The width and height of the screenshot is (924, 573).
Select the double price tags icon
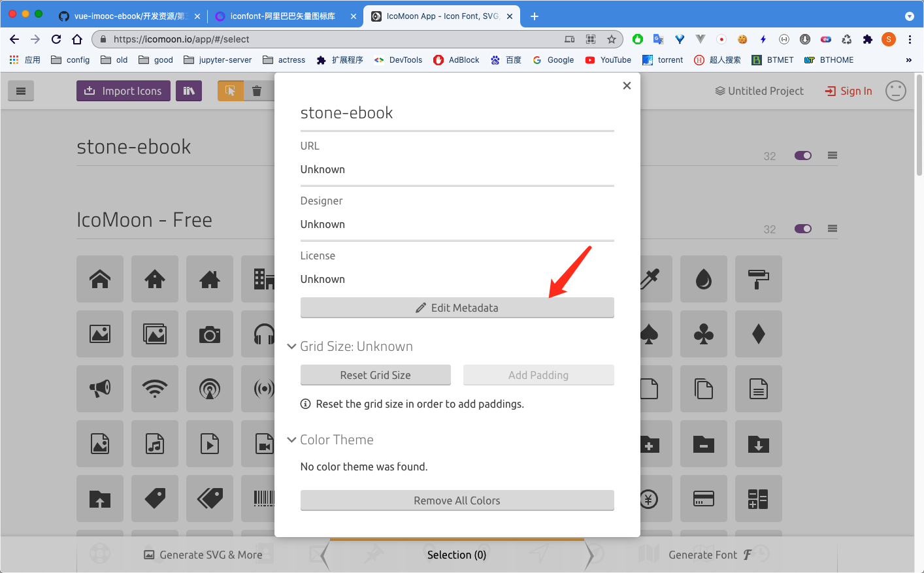pos(210,499)
